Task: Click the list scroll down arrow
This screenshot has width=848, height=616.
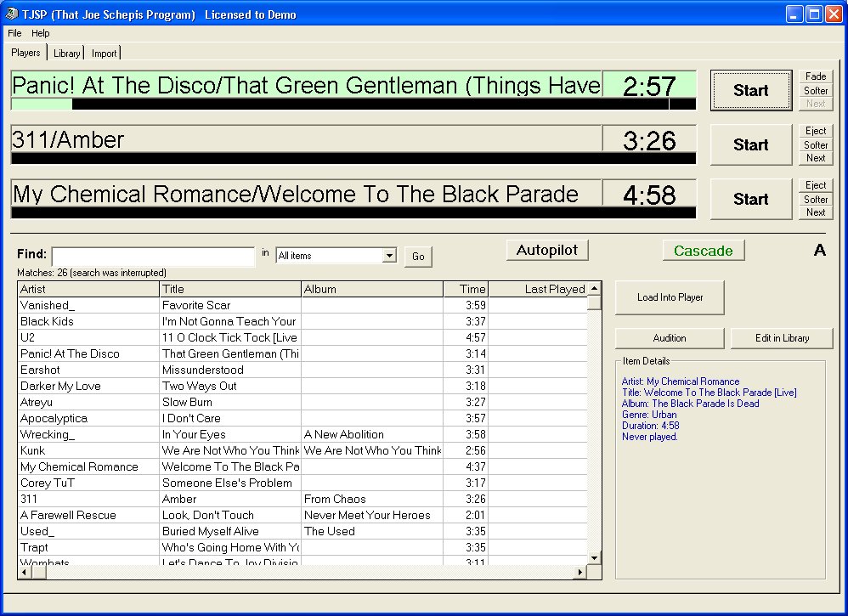Action: [x=594, y=558]
